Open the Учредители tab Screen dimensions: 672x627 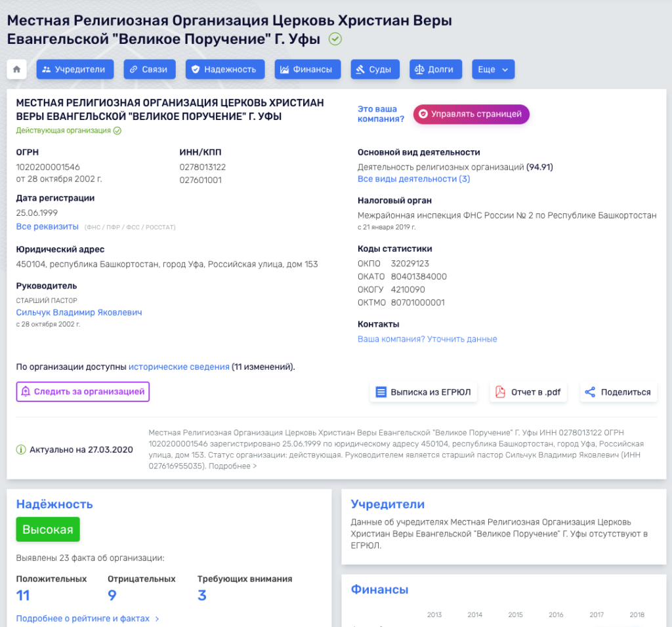(75, 70)
